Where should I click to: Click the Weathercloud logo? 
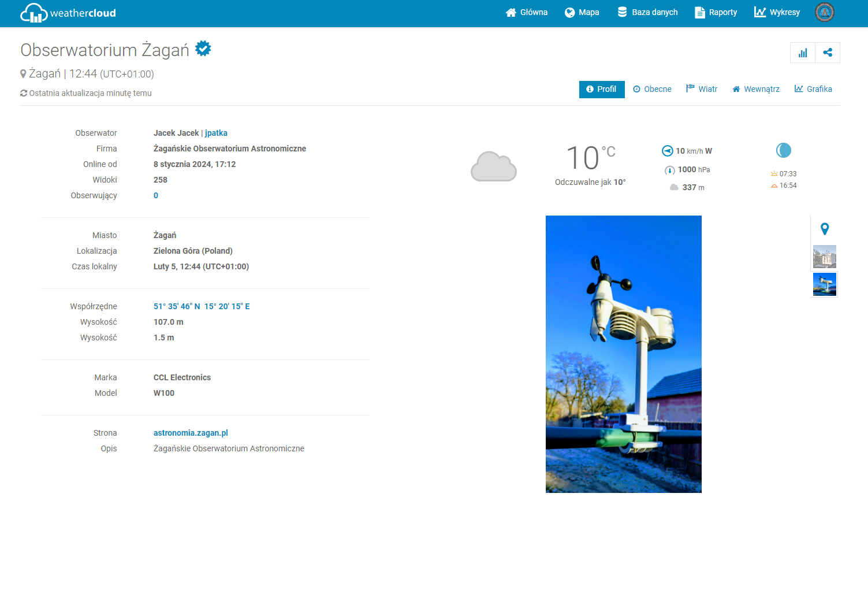pos(68,13)
